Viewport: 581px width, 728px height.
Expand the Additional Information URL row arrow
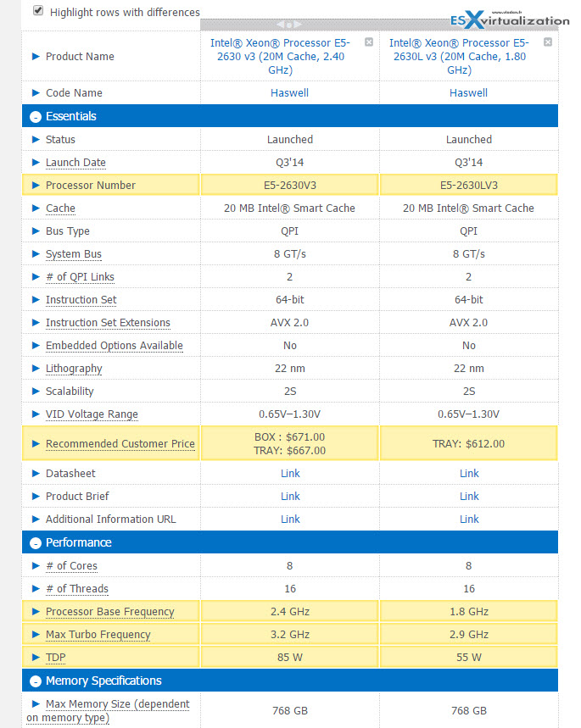pos(36,519)
